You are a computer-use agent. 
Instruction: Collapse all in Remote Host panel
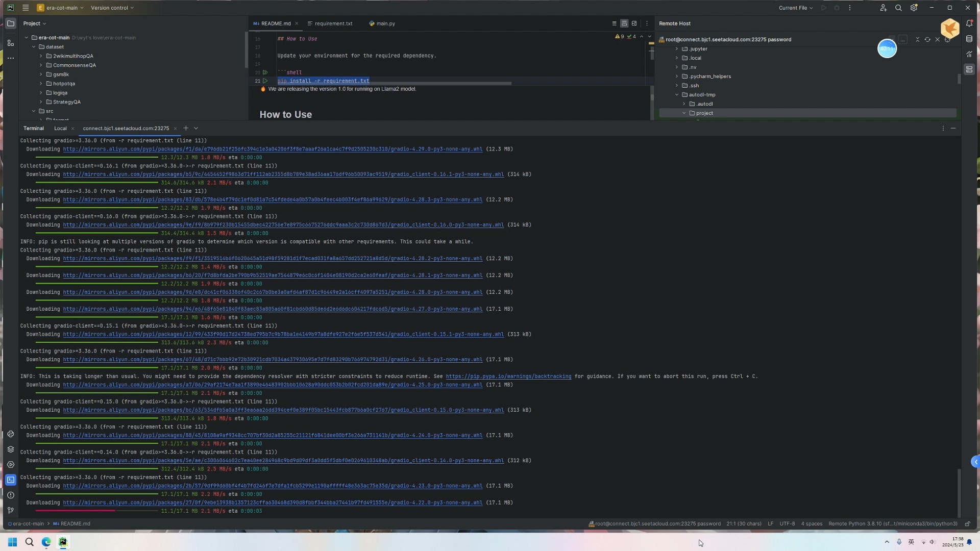(x=917, y=39)
